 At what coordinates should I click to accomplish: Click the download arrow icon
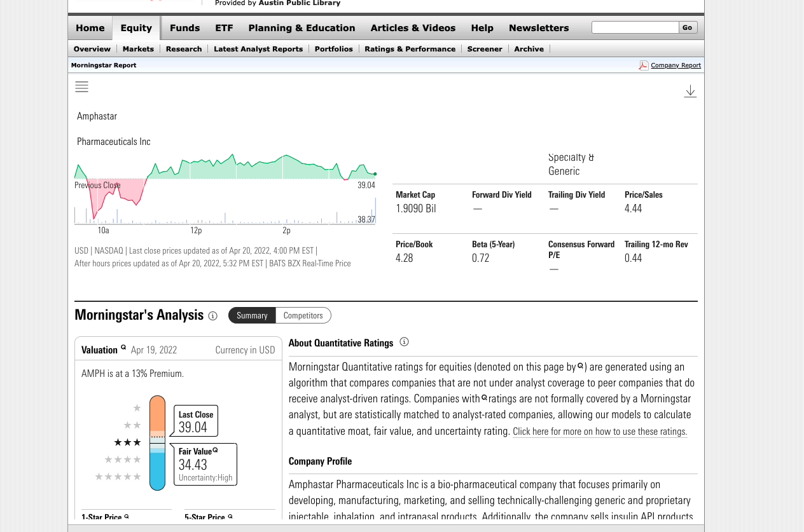pos(690,92)
